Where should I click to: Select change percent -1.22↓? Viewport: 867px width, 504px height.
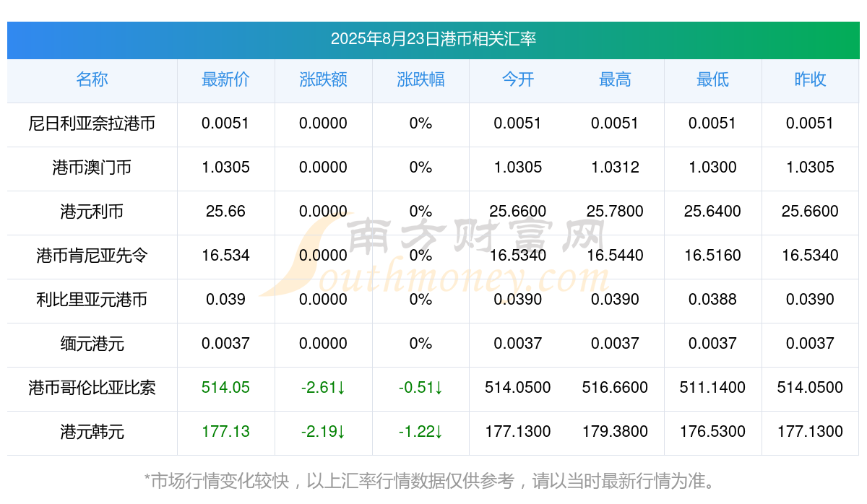(x=420, y=432)
